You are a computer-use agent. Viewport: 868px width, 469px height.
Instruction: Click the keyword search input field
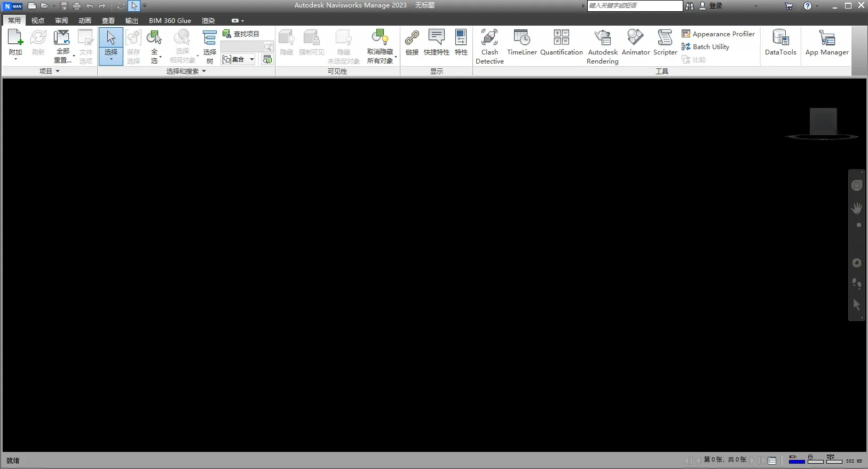tap(634, 5)
